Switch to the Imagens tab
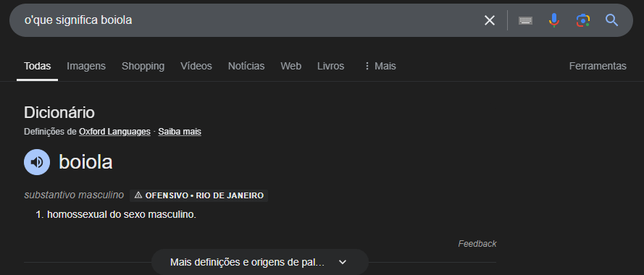 point(86,66)
